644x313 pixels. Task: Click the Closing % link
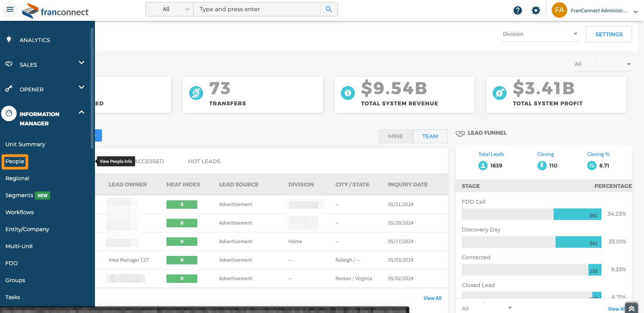[598, 154]
